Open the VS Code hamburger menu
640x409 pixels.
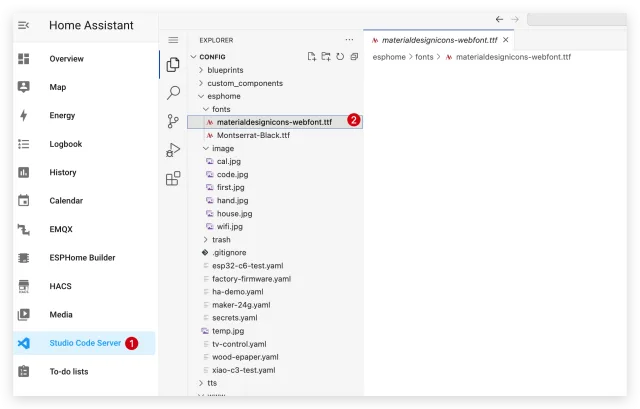click(x=173, y=40)
